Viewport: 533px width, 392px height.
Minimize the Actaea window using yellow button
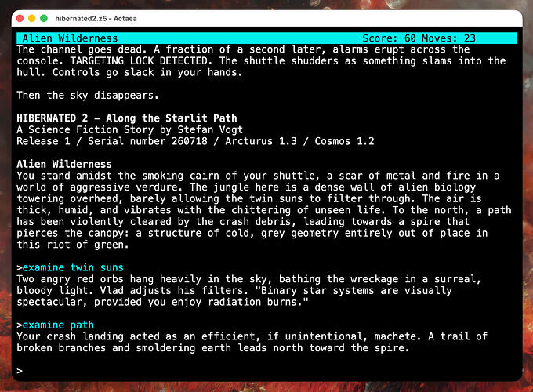pyautogui.click(x=32, y=18)
